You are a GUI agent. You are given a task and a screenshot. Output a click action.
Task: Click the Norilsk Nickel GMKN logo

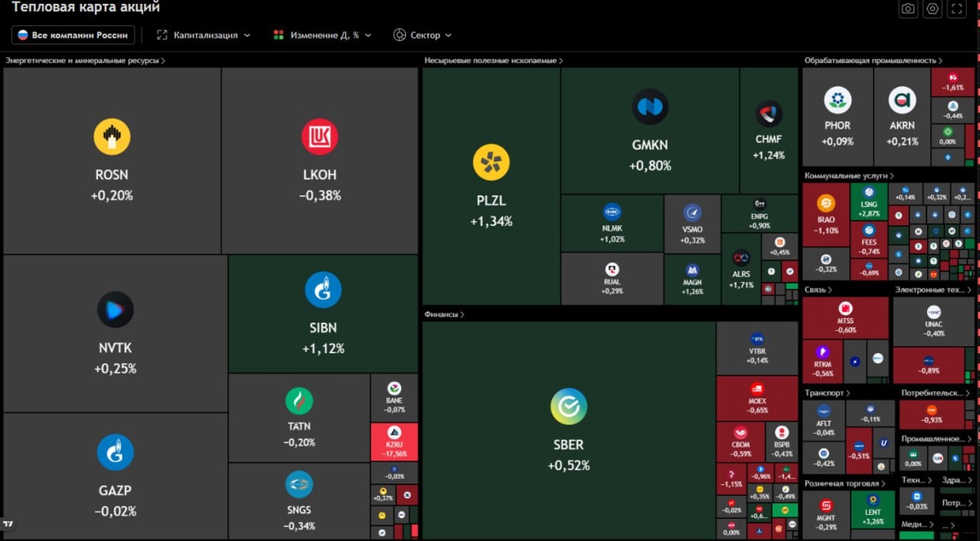[650, 107]
